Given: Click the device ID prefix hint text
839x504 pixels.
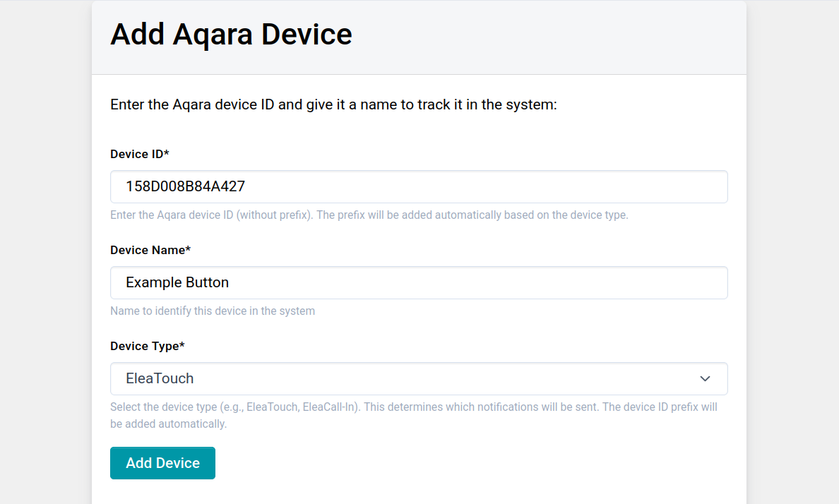Looking at the screenshot, I should coord(369,215).
